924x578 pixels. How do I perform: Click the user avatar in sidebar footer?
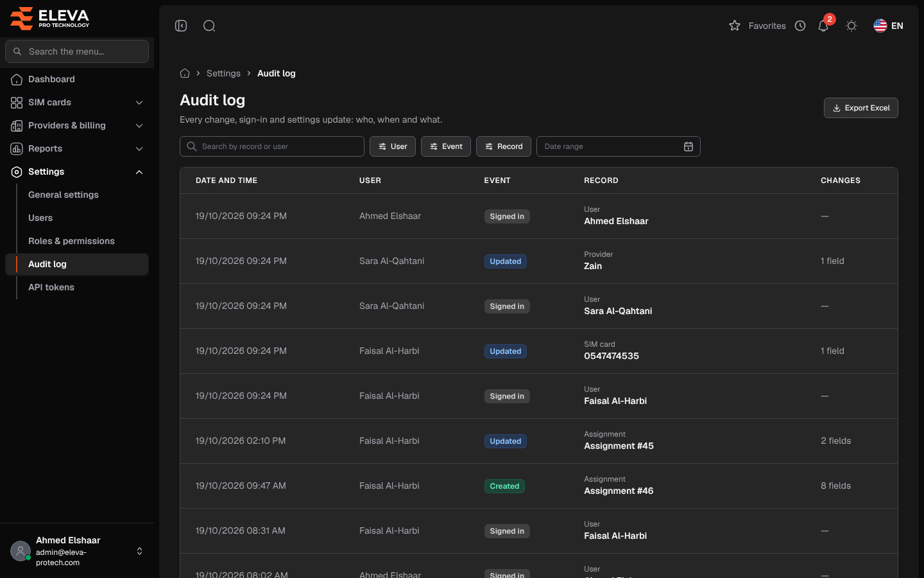pos(21,551)
